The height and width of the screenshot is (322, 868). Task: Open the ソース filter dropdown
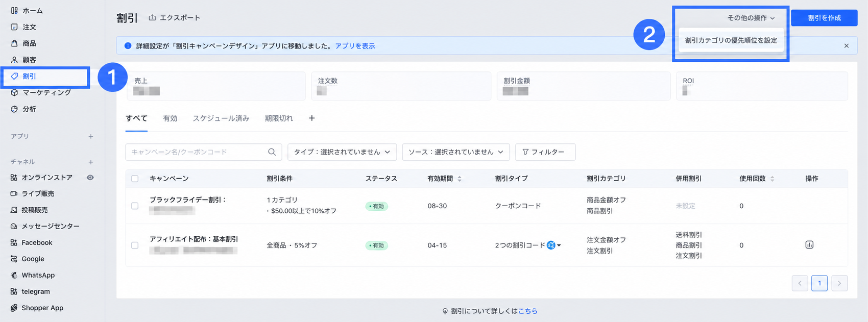click(456, 152)
